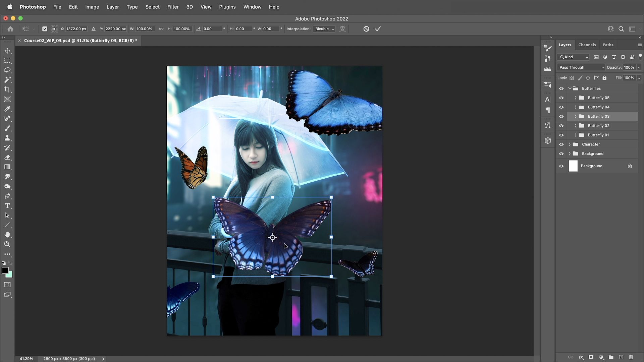Hide the Butterfly 05 layer group

pyautogui.click(x=561, y=98)
